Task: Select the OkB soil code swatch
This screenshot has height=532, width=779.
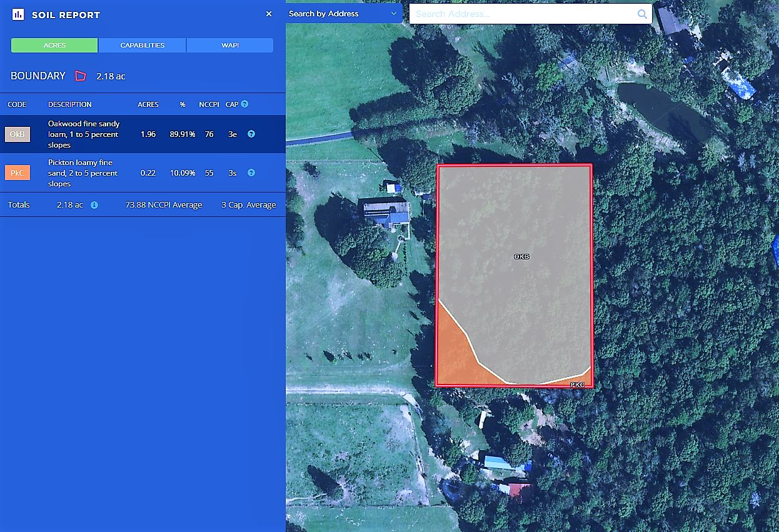Action: 18,134
